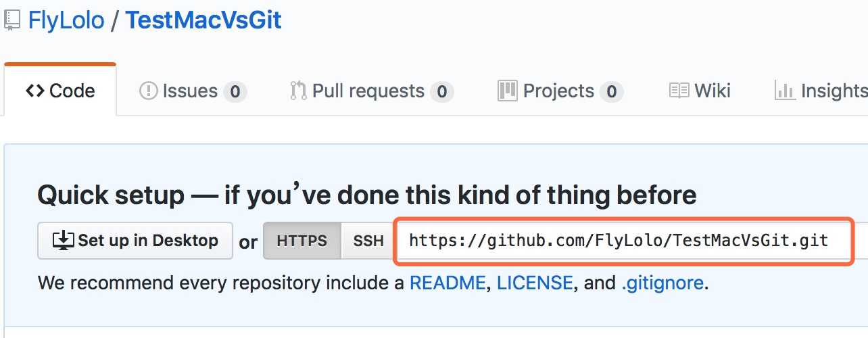Viewport: 868px width, 338px height.
Task: Click the bar chart Insights icon
Action: (785, 91)
